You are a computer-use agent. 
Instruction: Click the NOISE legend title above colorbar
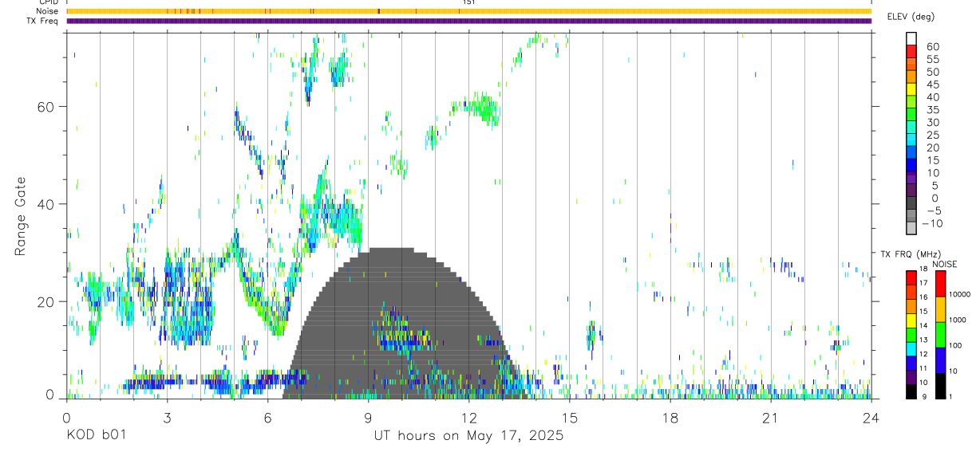click(x=945, y=265)
